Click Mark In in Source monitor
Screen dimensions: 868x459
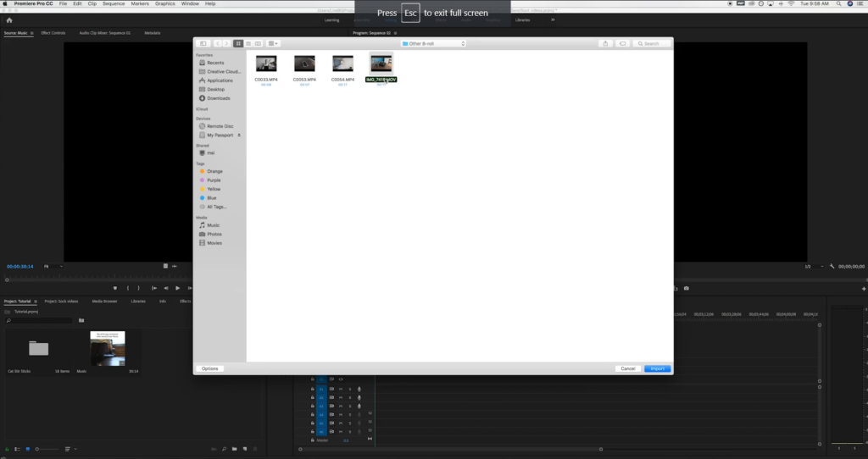pos(128,288)
